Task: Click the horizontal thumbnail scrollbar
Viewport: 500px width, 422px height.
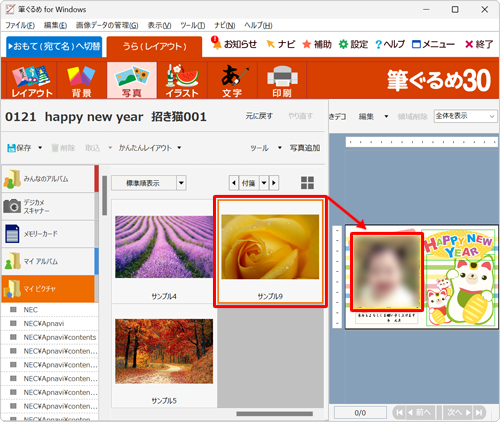Action: (275, 414)
